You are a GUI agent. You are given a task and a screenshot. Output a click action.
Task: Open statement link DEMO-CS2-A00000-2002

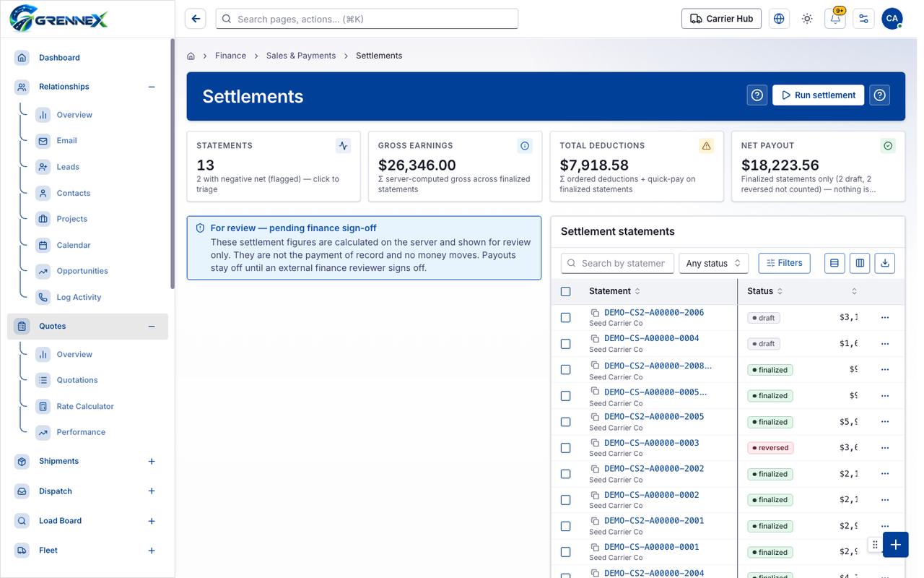tap(654, 468)
